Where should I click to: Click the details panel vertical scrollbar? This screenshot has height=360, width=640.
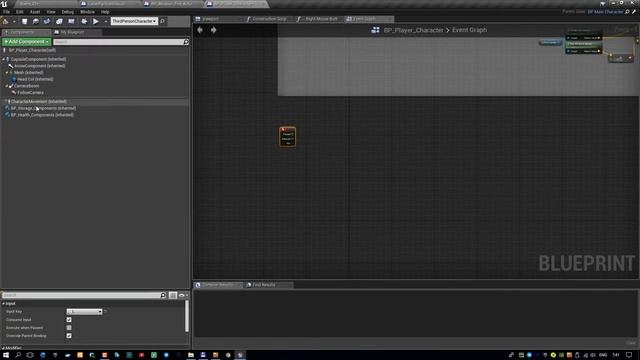[187, 316]
